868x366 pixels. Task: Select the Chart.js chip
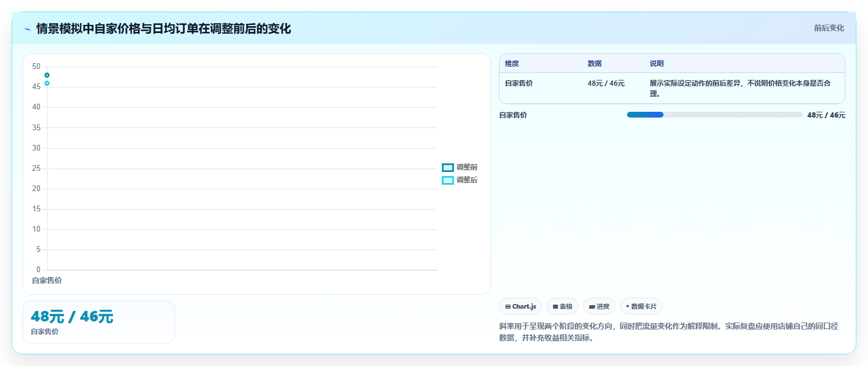coord(520,306)
